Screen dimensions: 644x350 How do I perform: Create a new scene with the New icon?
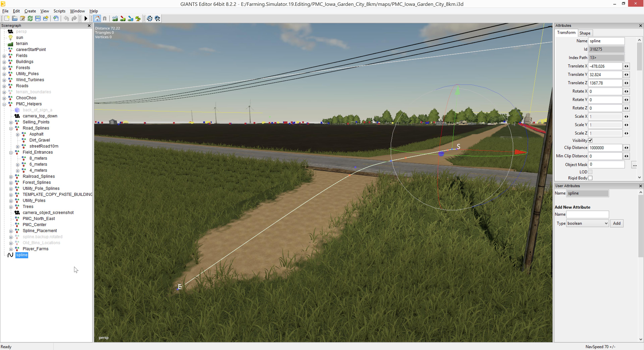[7, 18]
